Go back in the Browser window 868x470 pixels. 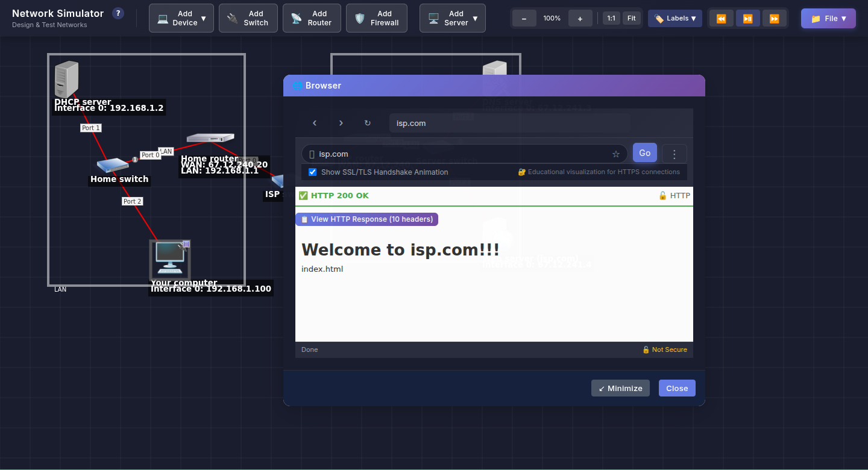[315, 123]
